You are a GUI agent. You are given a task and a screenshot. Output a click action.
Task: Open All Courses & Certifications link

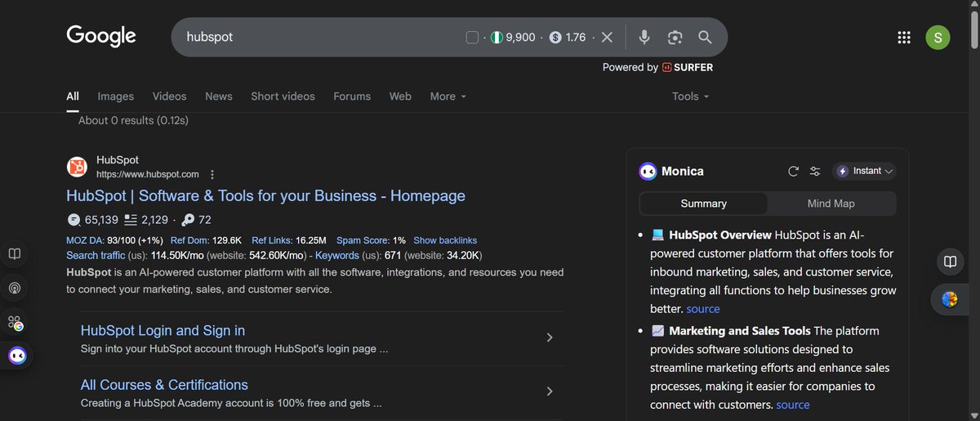tap(164, 384)
